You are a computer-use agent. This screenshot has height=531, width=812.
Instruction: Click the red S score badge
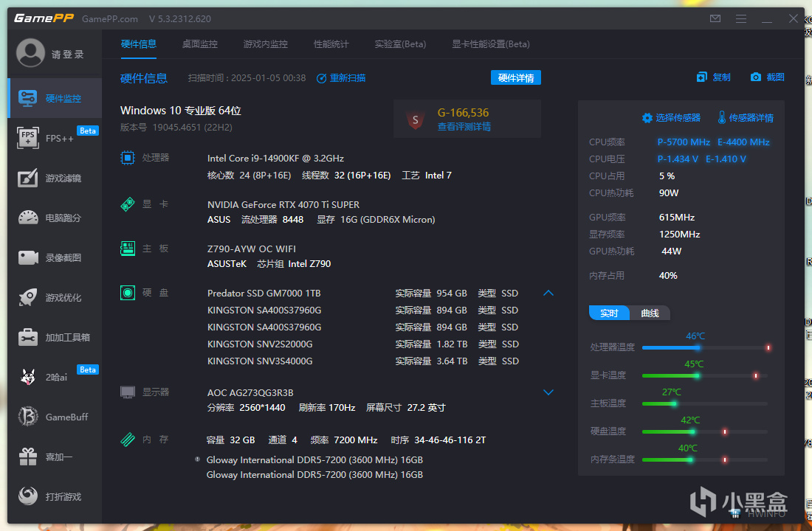click(x=416, y=120)
